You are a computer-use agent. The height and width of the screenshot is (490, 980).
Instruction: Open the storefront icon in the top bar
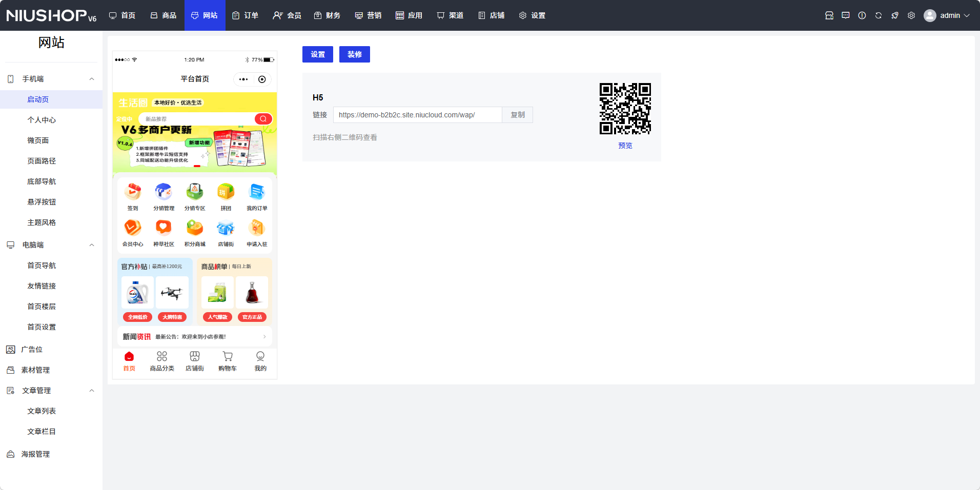coord(829,15)
